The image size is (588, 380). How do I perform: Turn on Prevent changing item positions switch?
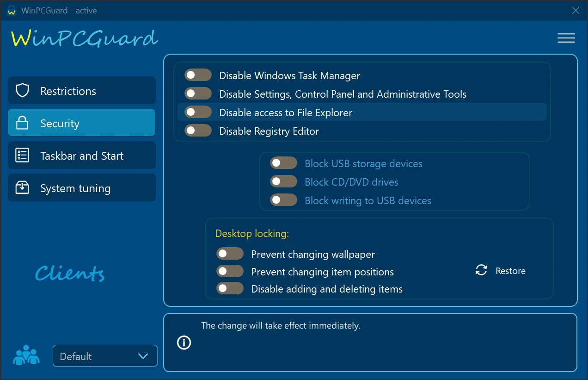click(230, 271)
